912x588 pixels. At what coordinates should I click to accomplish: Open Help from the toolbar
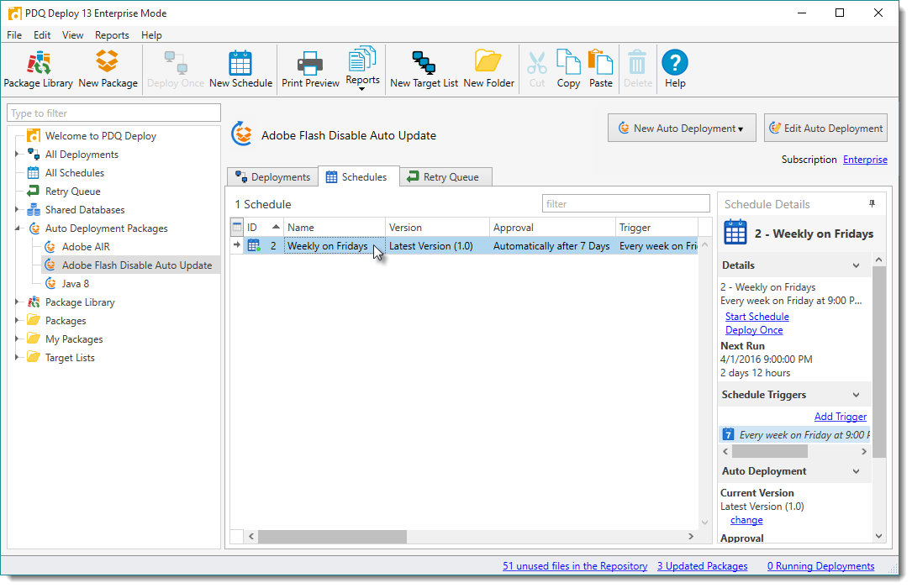coord(675,69)
